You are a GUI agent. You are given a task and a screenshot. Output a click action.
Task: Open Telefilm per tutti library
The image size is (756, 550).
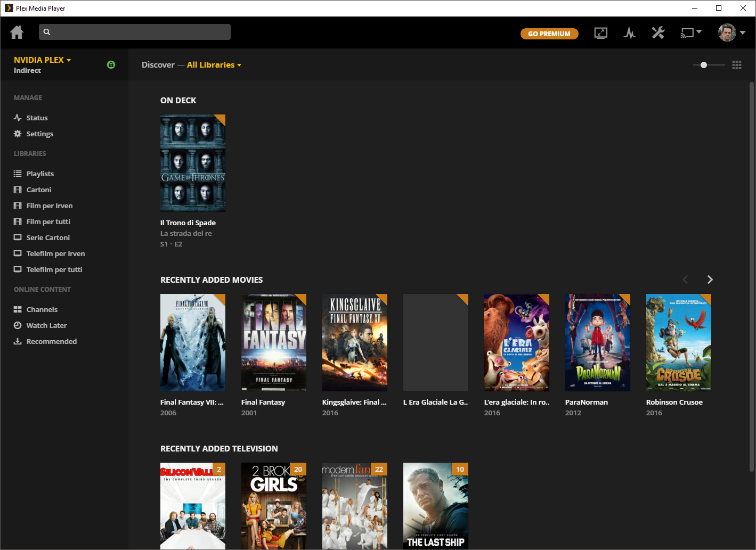point(48,269)
